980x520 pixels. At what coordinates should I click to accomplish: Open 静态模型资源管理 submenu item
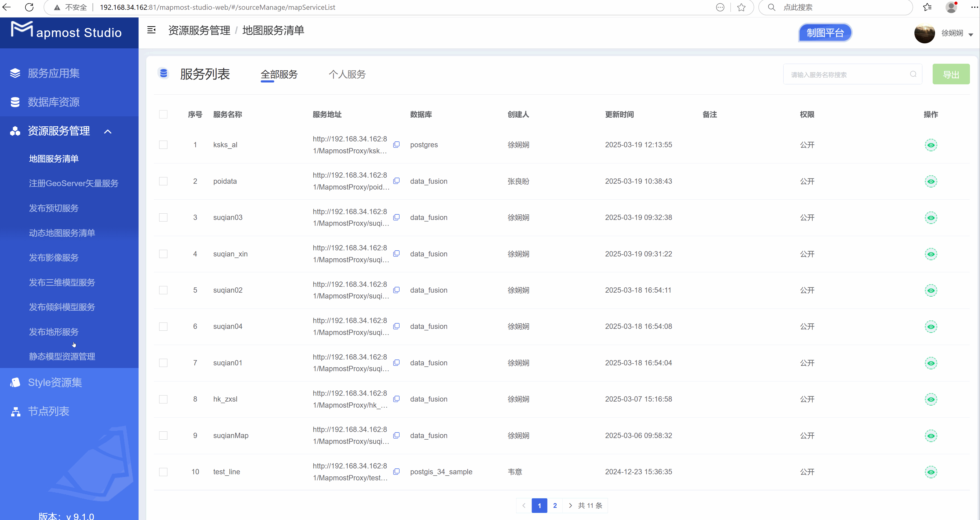(62, 356)
